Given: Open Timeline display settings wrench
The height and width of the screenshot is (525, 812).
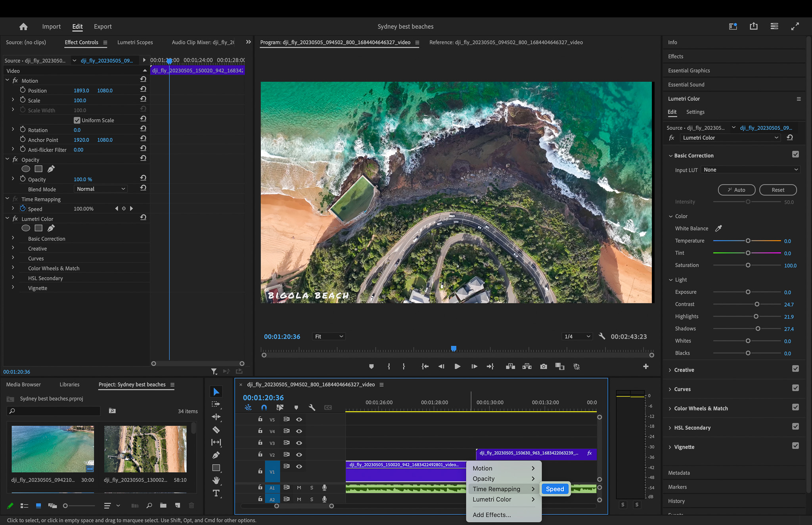Looking at the screenshot, I should click(x=312, y=407).
